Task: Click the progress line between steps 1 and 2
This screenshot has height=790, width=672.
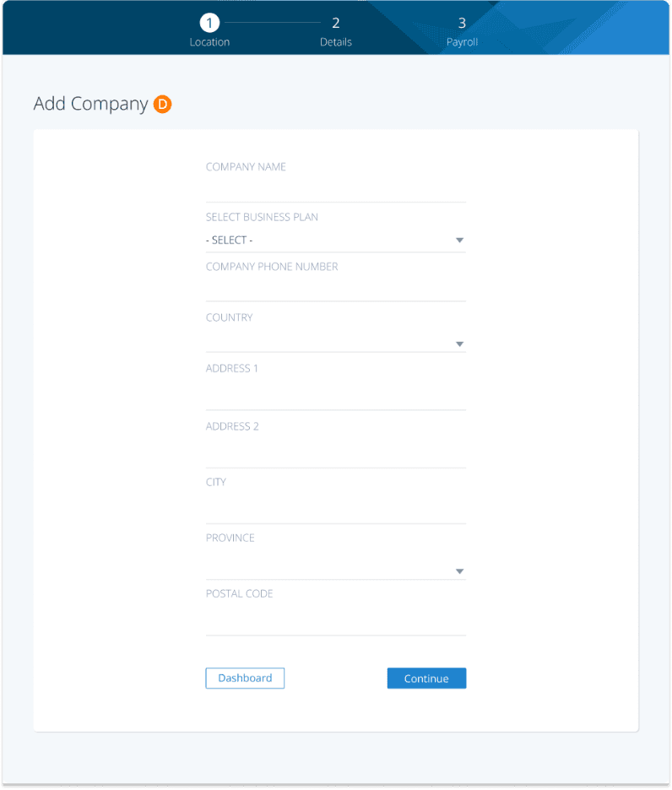Action: [273, 23]
